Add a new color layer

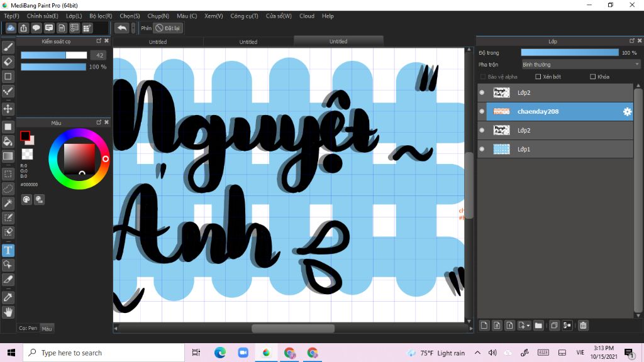point(484,326)
